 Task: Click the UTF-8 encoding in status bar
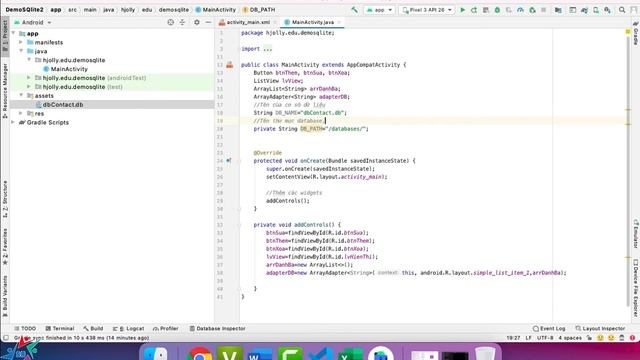click(x=545, y=338)
